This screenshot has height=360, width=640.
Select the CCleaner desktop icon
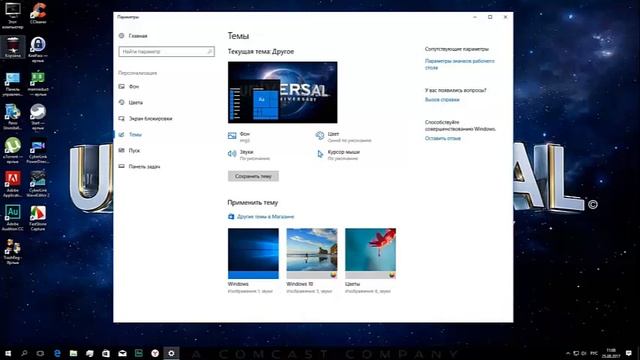38,13
